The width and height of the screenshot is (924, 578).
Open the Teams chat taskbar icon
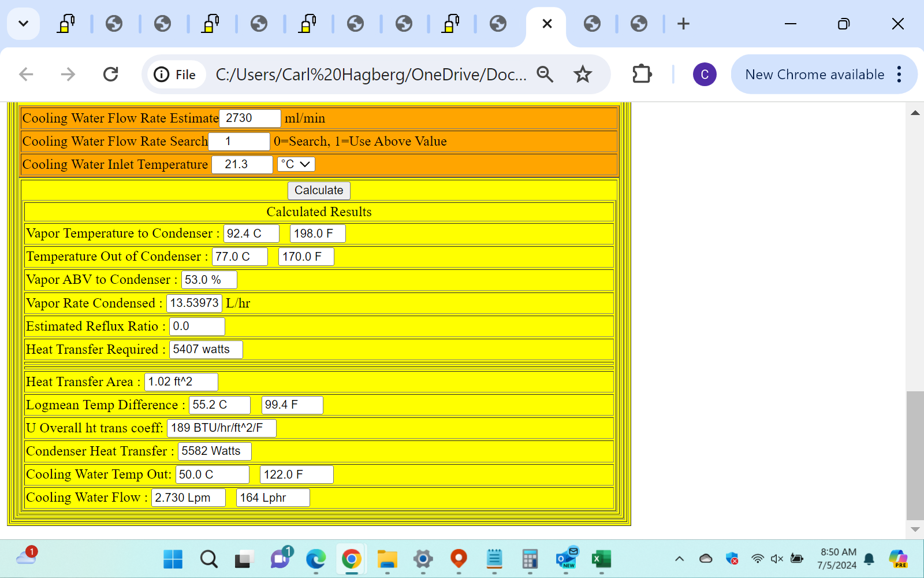click(281, 558)
